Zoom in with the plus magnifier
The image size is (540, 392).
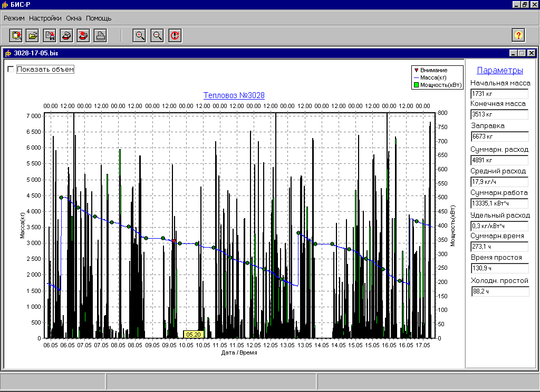pos(139,35)
